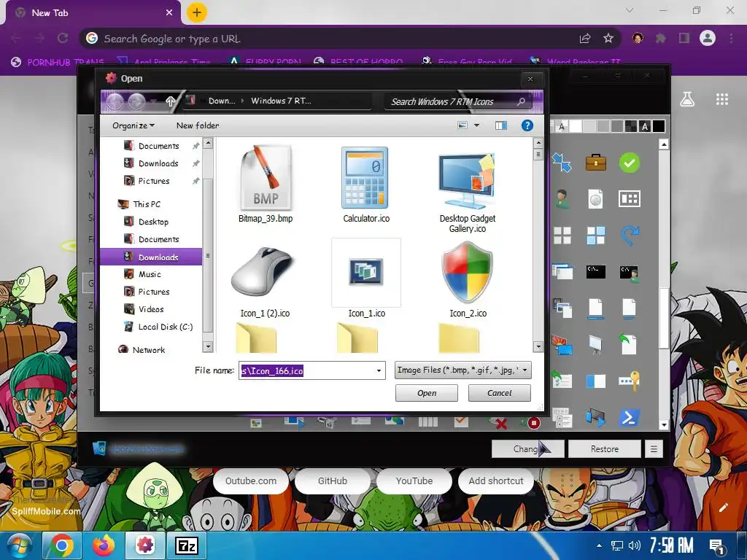
Task: Select the blue curved arrow icon
Action: (x=630, y=236)
